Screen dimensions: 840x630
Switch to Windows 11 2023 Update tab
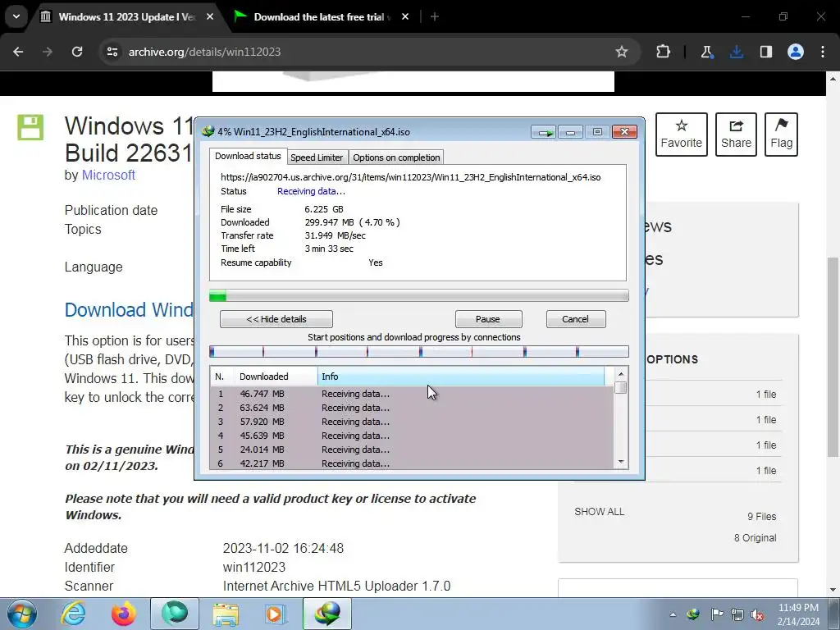127,16
